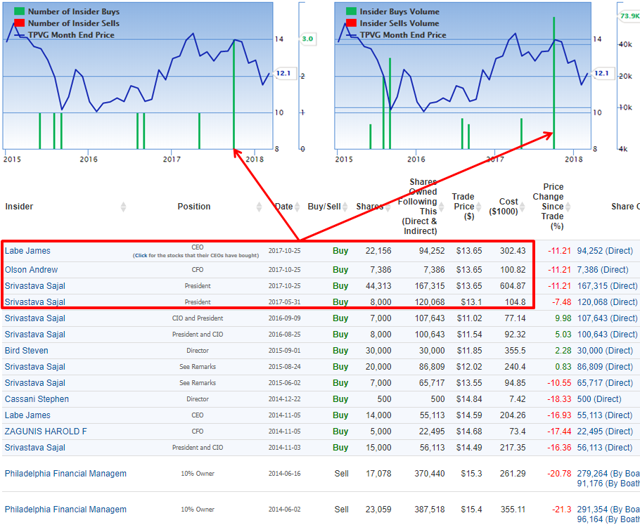Open ZAGUNIS HAROLD F insider link
This screenshot has width=640, height=525.
[46, 432]
